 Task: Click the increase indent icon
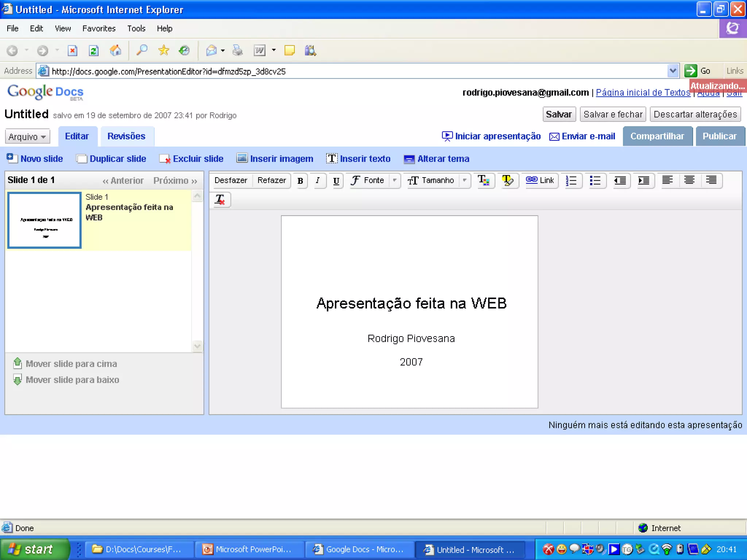tap(643, 180)
